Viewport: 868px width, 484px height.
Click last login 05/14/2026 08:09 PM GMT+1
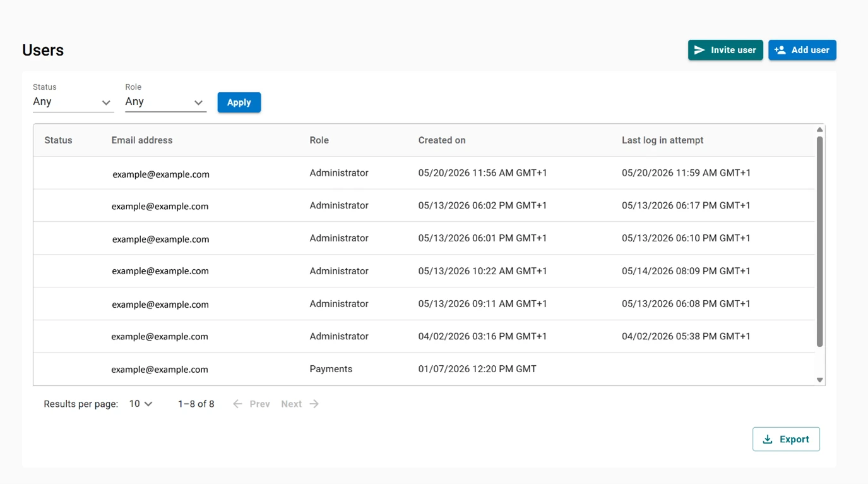pyautogui.click(x=686, y=271)
